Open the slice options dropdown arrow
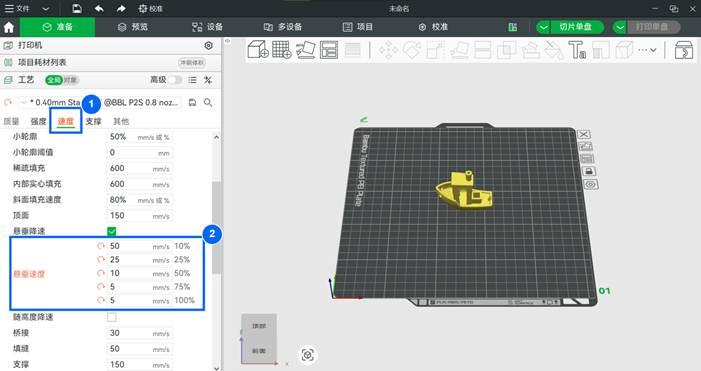Viewport: 701px width, 371px height. (543, 27)
